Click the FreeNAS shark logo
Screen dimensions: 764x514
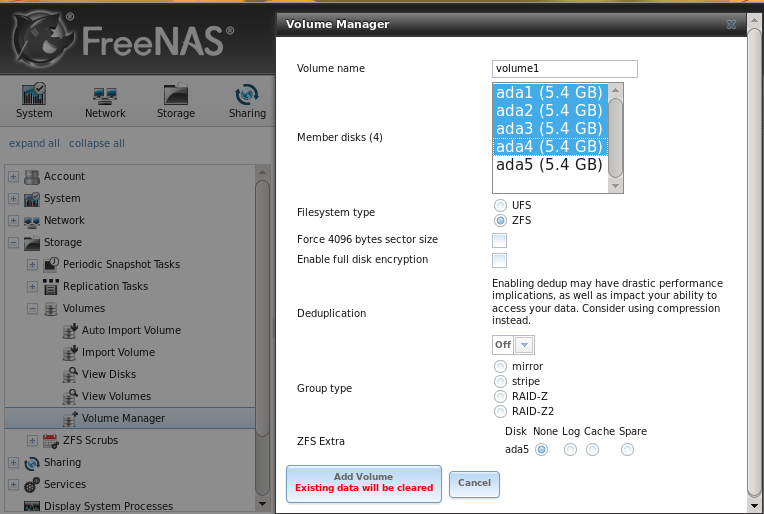point(43,39)
